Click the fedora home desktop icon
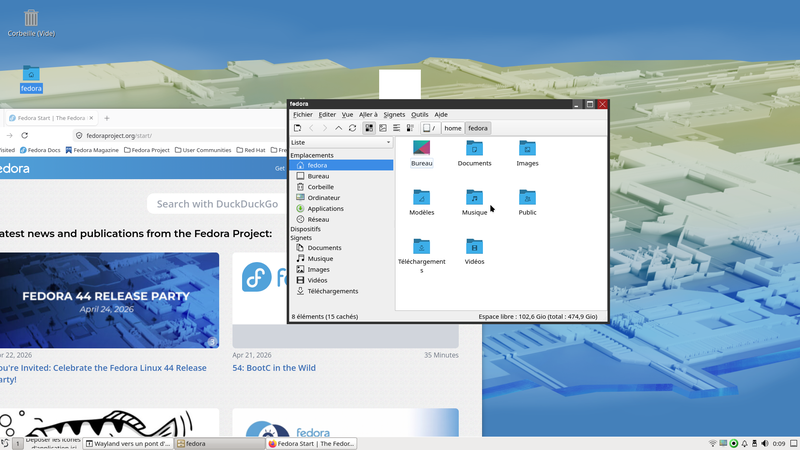The image size is (800, 450). (31, 79)
